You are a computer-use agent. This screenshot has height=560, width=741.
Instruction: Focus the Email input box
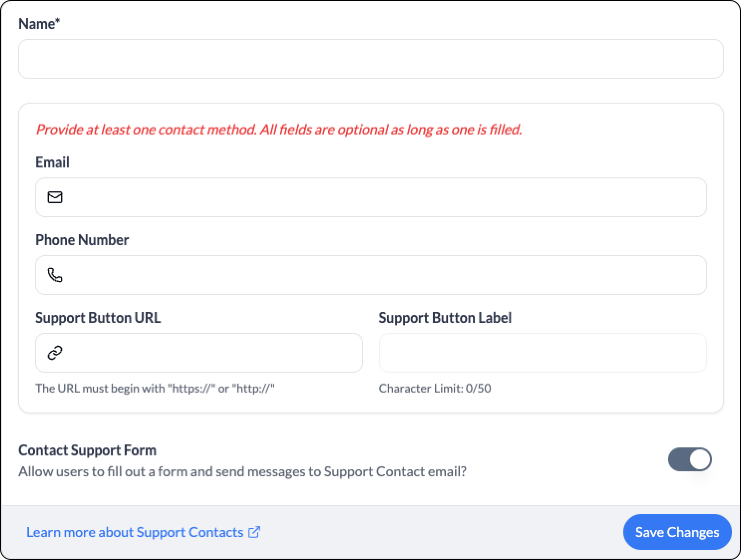click(371, 197)
